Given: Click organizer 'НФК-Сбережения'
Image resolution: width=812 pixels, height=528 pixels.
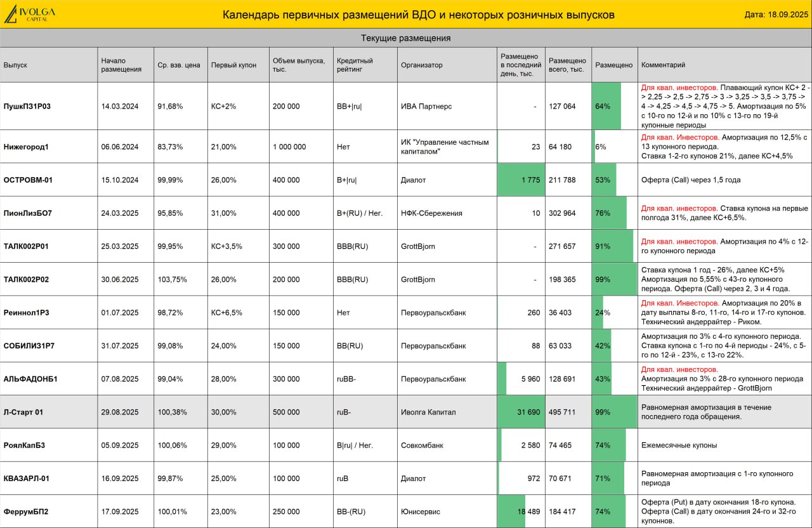Looking at the screenshot, I should click(431, 213).
